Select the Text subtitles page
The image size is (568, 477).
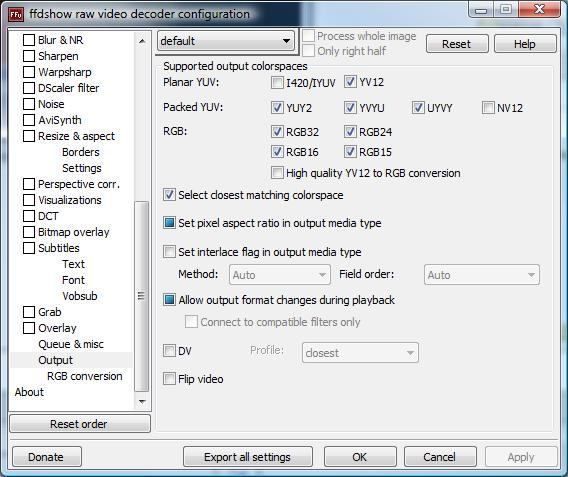(73, 264)
